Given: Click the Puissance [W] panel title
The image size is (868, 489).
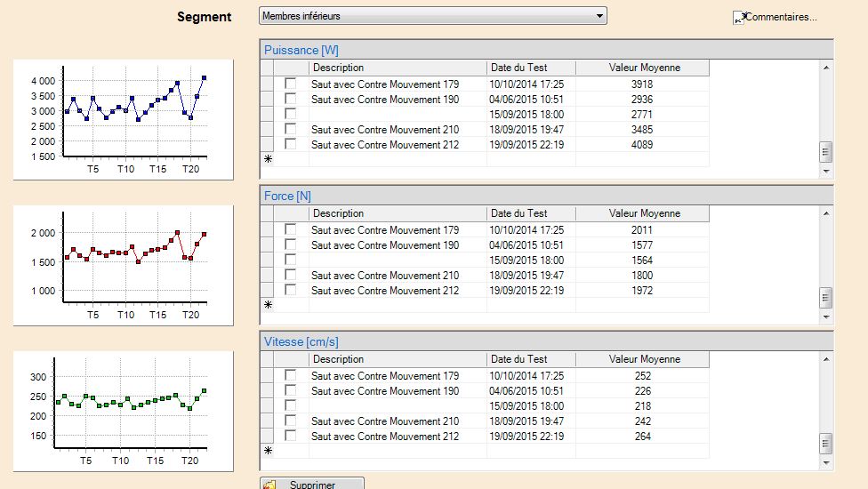Looking at the screenshot, I should point(301,50).
